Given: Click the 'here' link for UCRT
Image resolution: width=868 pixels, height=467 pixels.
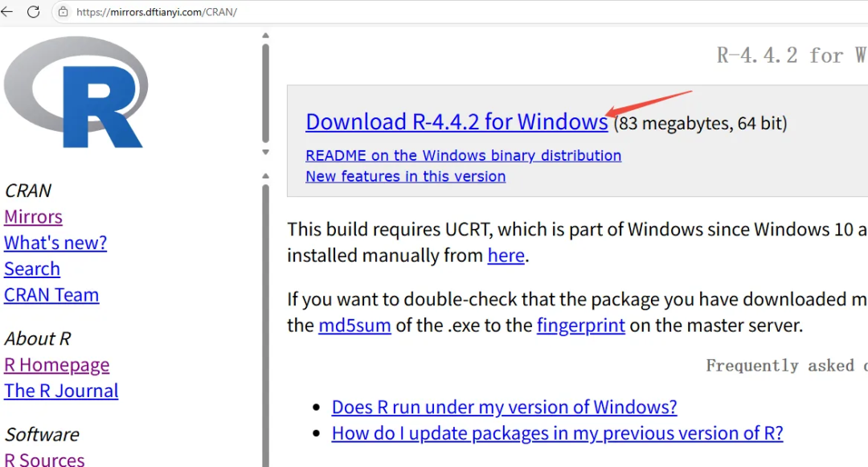Looking at the screenshot, I should [x=506, y=255].
